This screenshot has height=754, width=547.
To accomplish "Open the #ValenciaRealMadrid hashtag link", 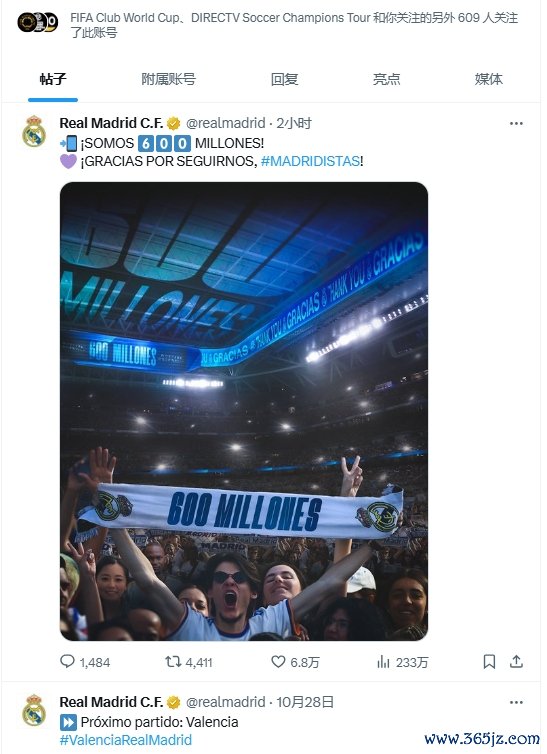I will point(125,740).
